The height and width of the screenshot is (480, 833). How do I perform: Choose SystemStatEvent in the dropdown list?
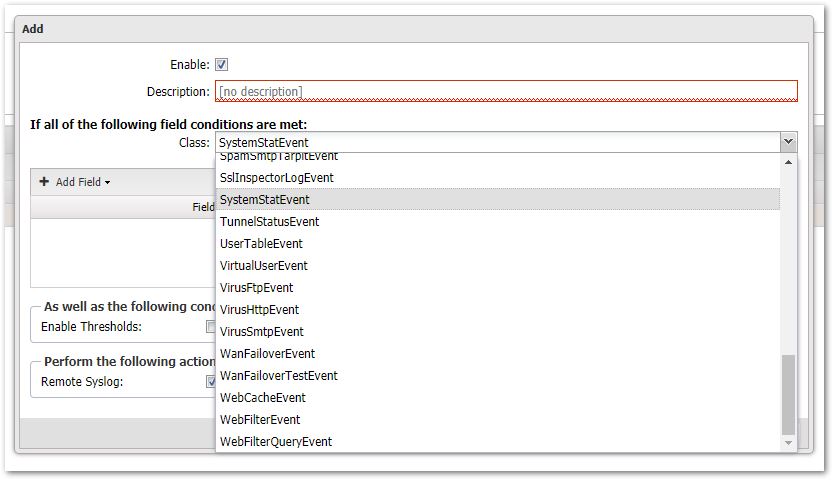[265, 200]
